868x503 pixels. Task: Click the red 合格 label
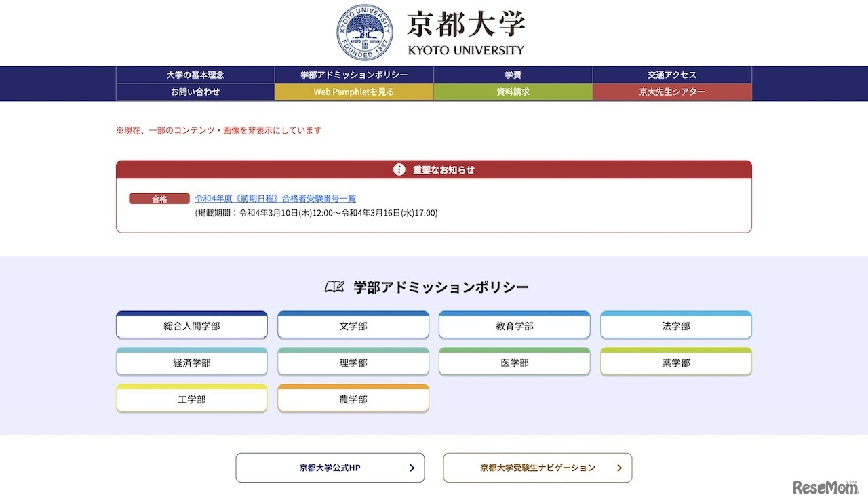coord(159,199)
